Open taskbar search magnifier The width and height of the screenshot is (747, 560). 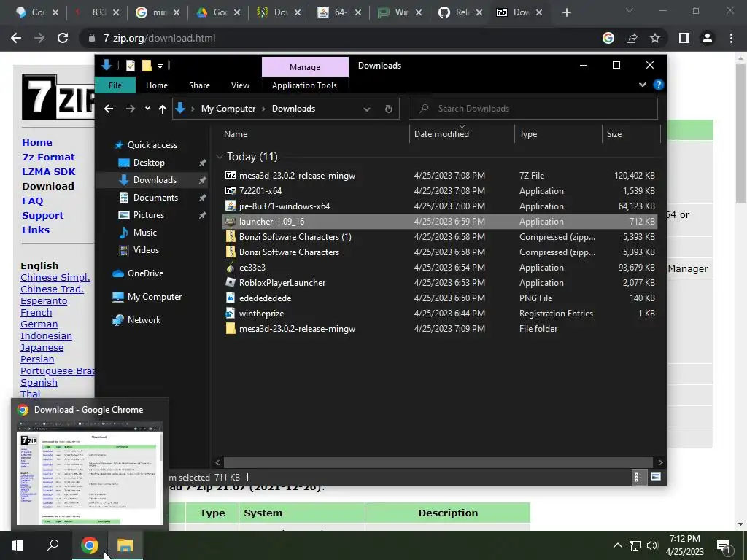53,545
